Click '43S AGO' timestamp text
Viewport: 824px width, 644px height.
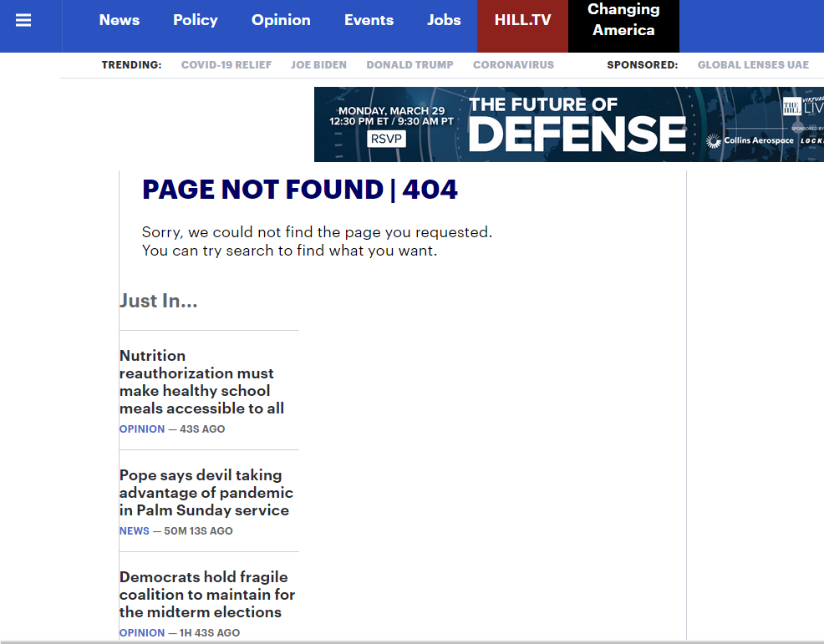tap(202, 429)
